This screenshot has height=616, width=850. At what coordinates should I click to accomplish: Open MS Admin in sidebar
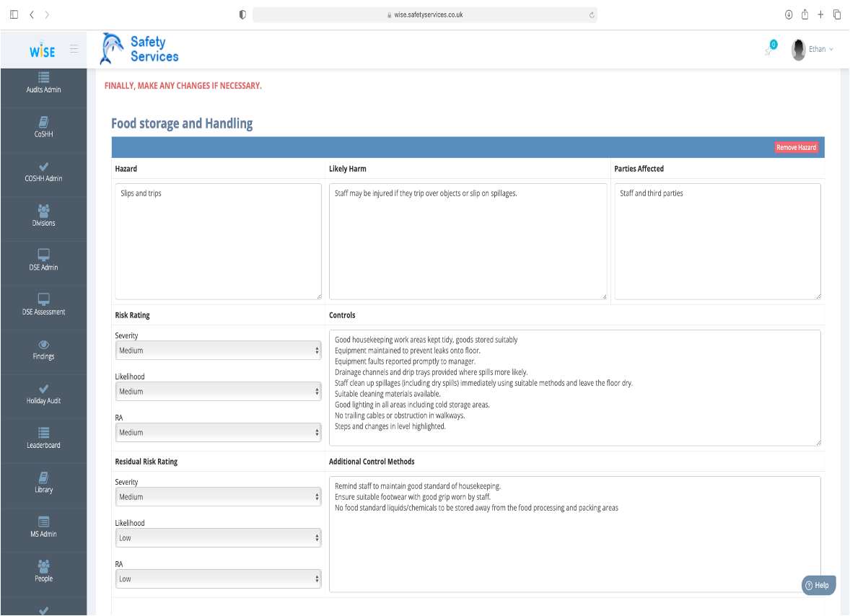43,527
